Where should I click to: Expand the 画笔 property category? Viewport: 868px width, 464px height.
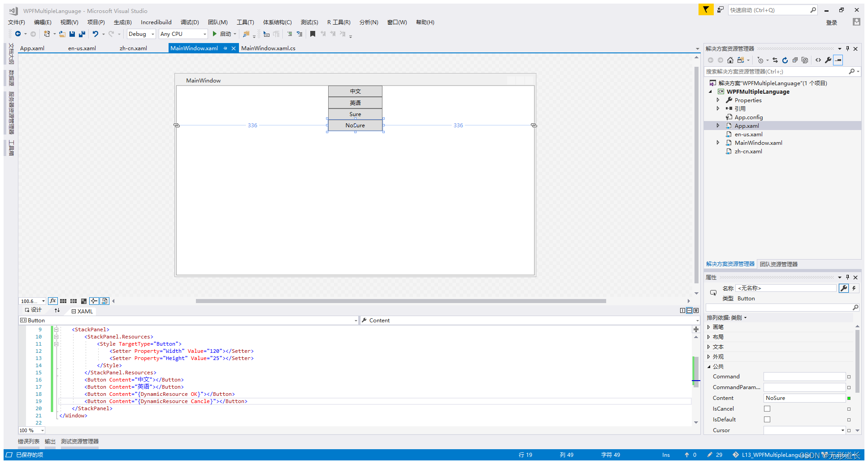pos(708,327)
